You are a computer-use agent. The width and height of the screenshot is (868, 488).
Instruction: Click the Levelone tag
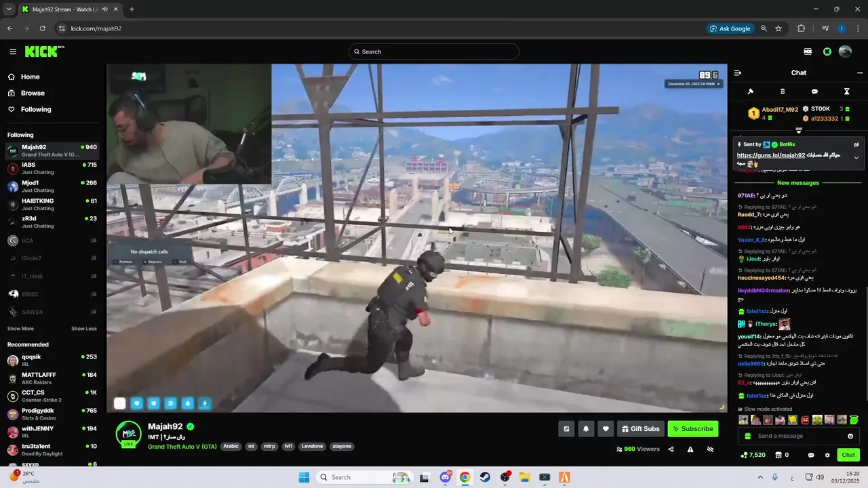click(x=312, y=447)
